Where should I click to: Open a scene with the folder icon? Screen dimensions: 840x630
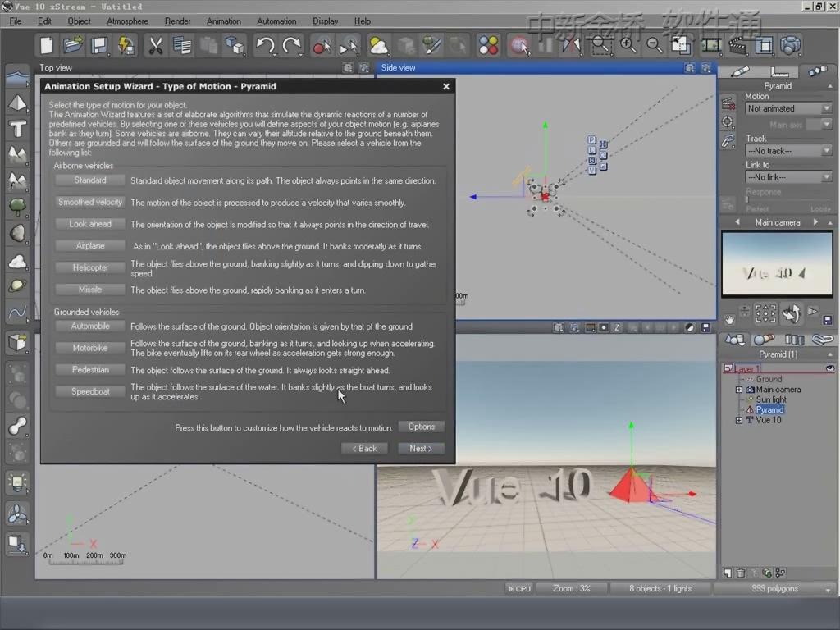click(x=73, y=46)
